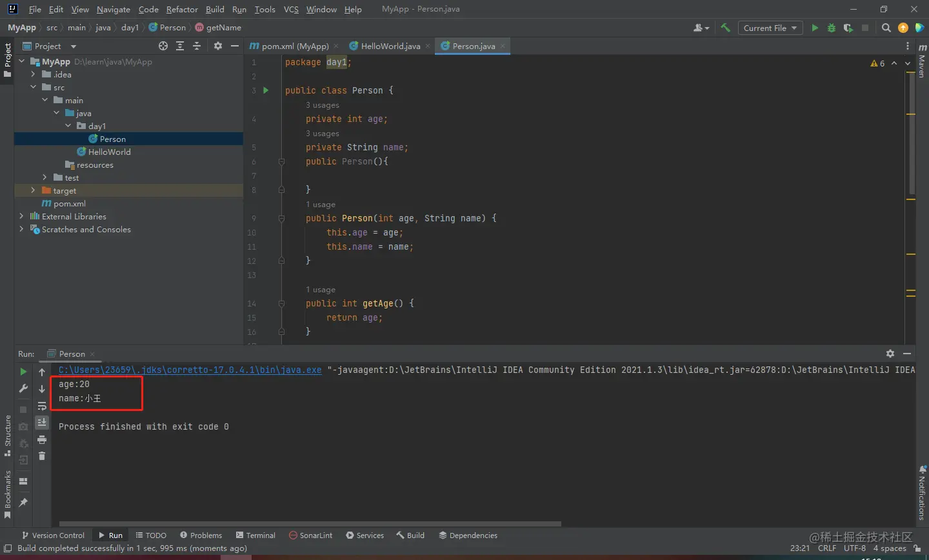The height and width of the screenshot is (560, 929).
Task: Open the Terminal tool window button
Action: coord(255,535)
